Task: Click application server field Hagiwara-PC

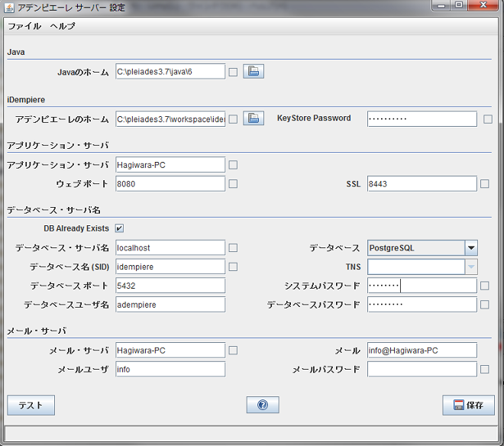Action: click(170, 165)
